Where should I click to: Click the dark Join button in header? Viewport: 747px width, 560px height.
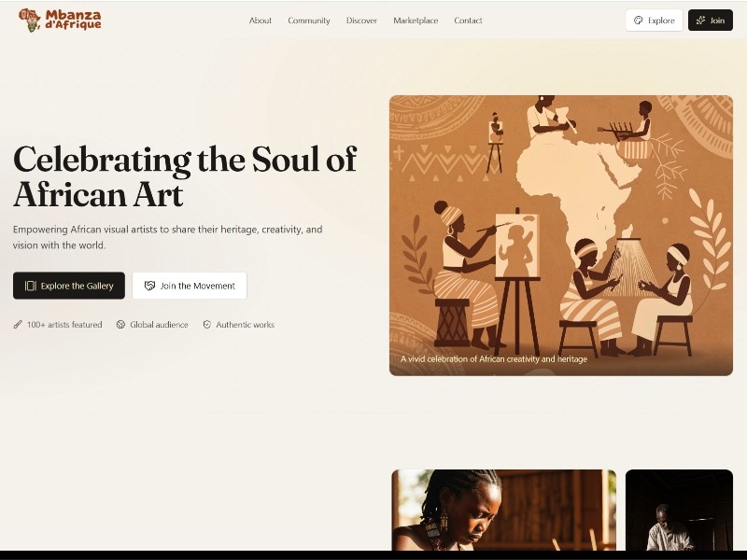click(711, 21)
